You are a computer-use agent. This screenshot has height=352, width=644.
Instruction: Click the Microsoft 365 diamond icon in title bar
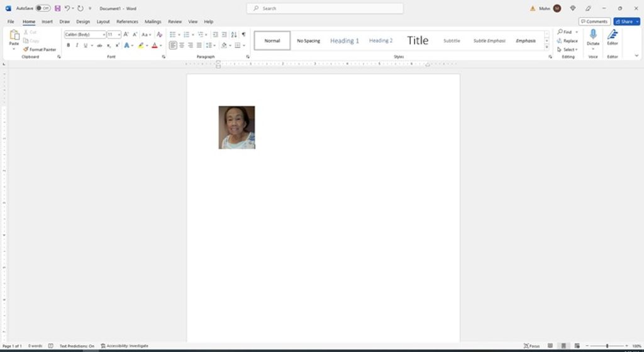(572, 8)
